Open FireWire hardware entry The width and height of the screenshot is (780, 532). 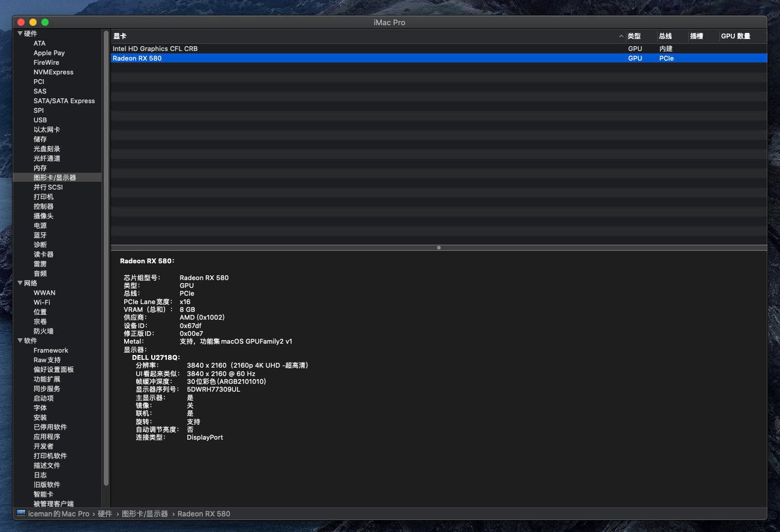46,62
